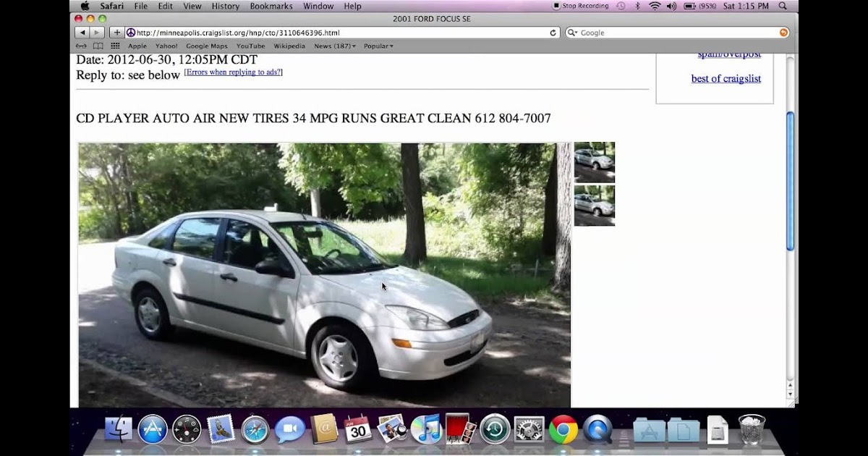The image size is (868, 456).
Task: Open the Documents folder stack in Dock
Action: [x=684, y=430]
